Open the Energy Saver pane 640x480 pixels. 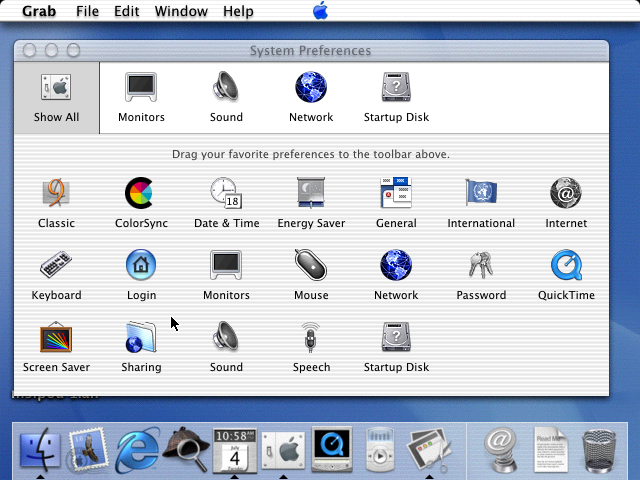point(311,203)
